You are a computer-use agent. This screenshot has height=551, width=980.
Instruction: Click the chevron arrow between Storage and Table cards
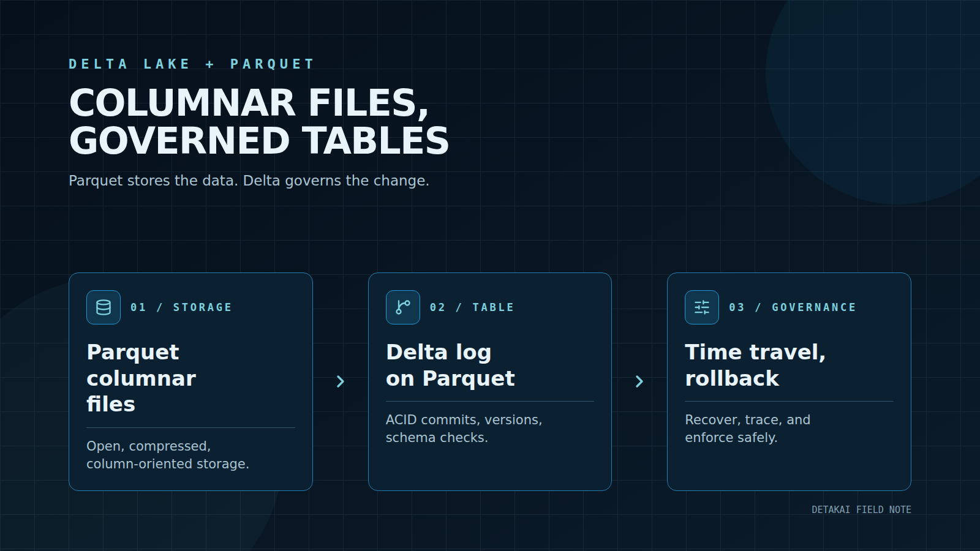click(341, 381)
